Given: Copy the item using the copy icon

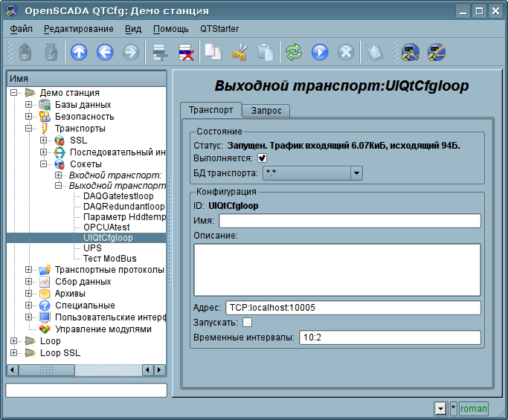Looking at the screenshot, I should [x=213, y=52].
